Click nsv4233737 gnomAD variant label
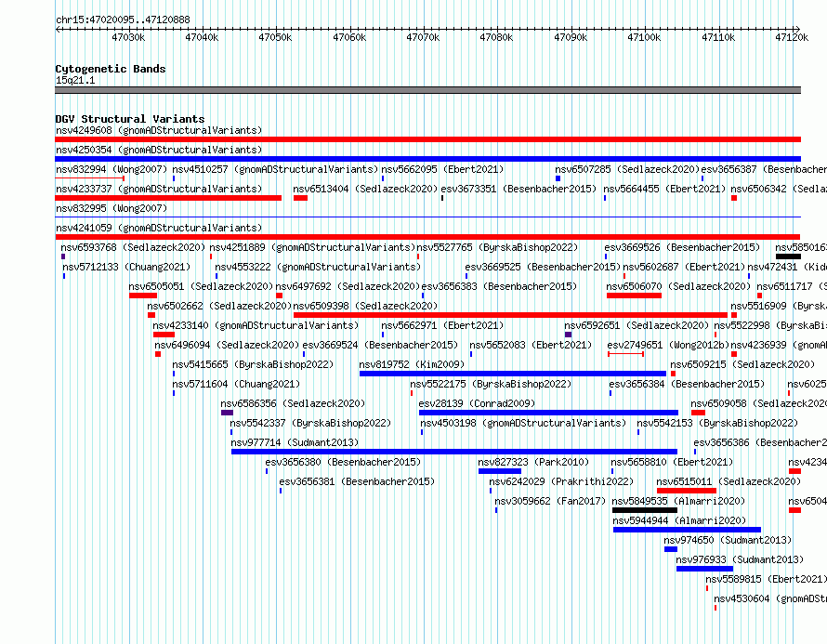 pos(159,189)
